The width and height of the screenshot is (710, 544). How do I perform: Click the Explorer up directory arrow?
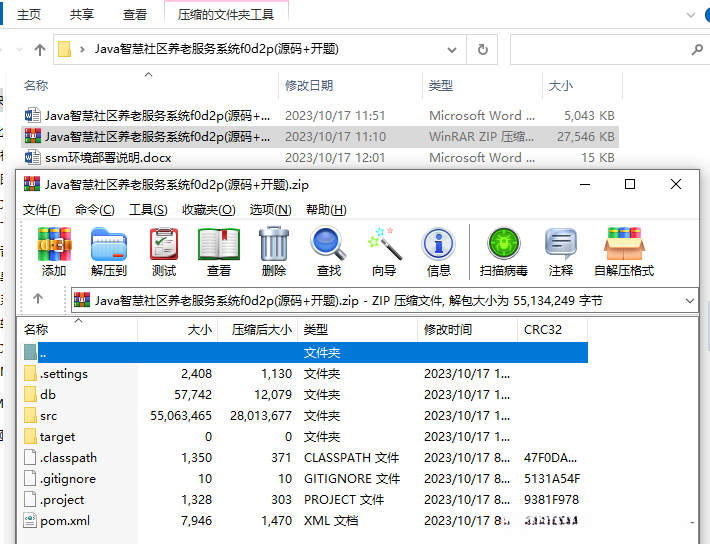40,50
